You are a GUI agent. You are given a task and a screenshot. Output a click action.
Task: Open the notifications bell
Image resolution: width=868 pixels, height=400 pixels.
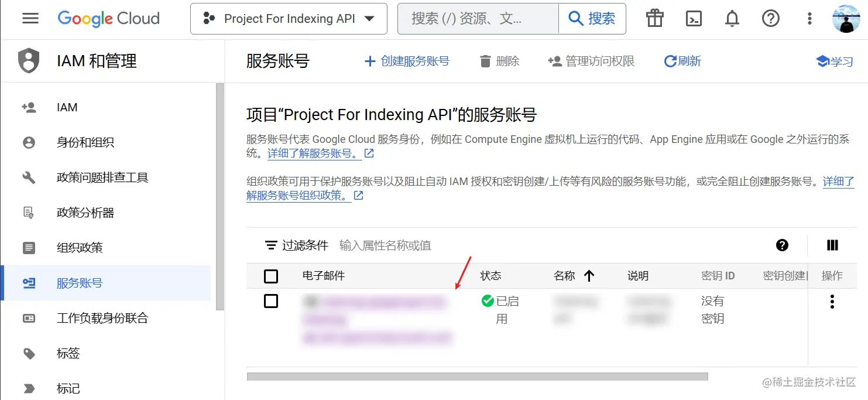click(x=732, y=19)
